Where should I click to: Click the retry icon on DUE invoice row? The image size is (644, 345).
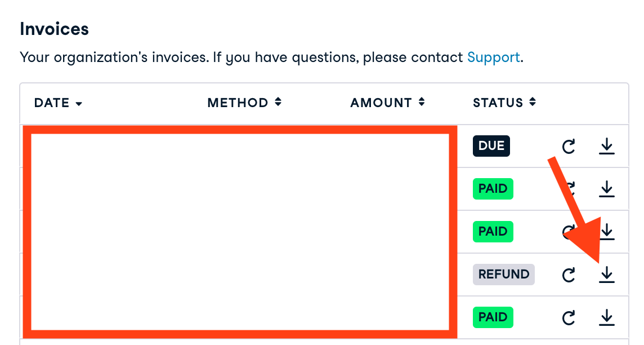tap(569, 147)
